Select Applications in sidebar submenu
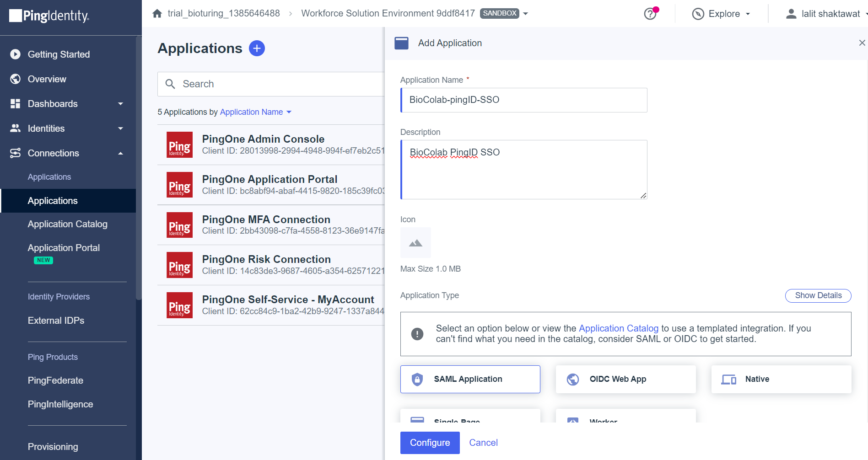 pos(68,201)
